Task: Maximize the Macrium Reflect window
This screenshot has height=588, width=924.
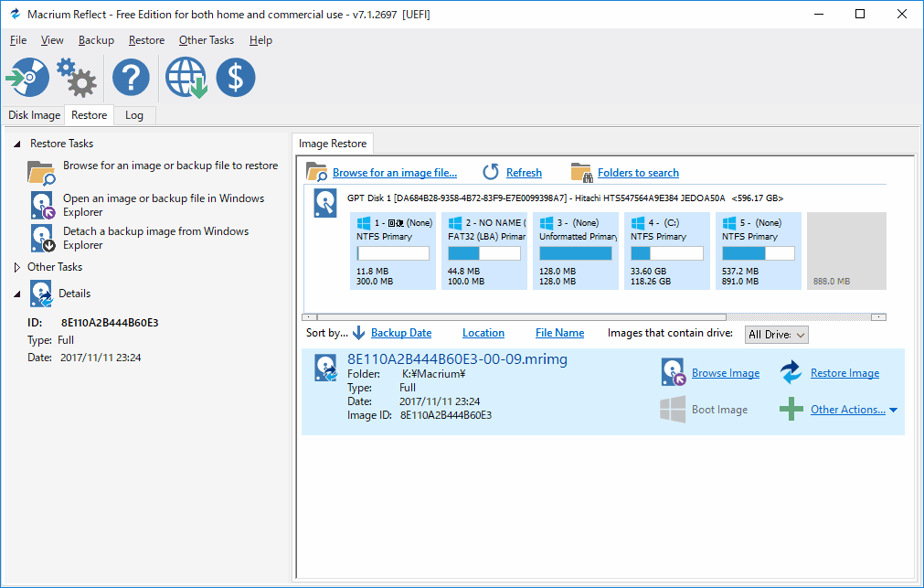Action: click(x=860, y=14)
